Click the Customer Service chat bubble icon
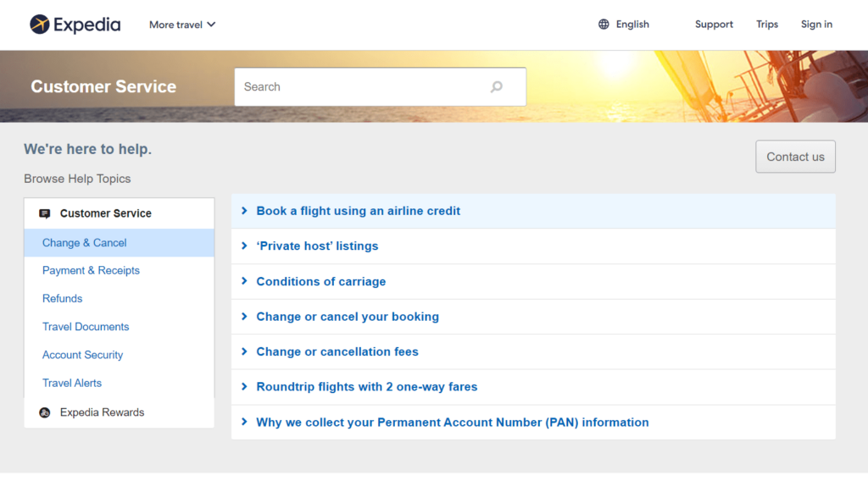 pyautogui.click(x=45, y=213)
